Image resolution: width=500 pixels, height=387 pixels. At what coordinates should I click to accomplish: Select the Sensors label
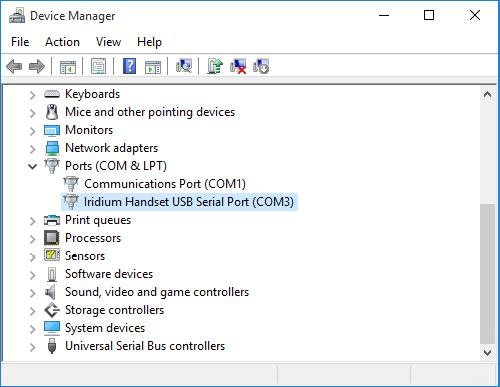[x=85, y=256]
